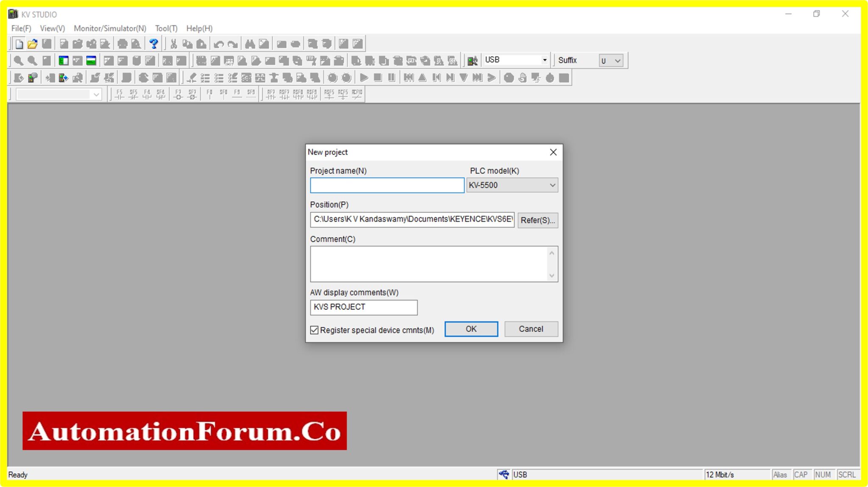This screenshot has width=868, height=487.
Task: Open the Tool menu
Action: (166, 28)
